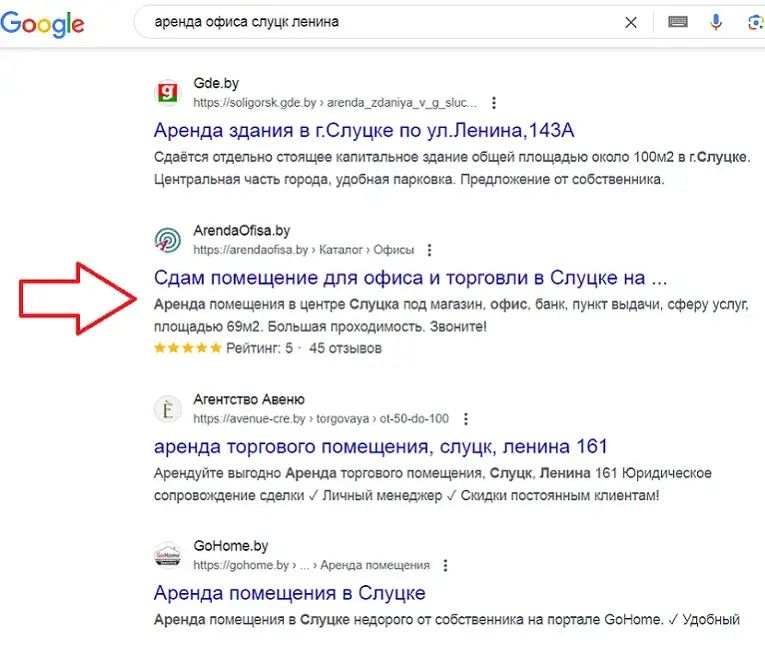This screenshot has width=765, height=654.
Task: Click the 45 отзывов reviews text
Action: pyautogui.click(x=345, y=348)
